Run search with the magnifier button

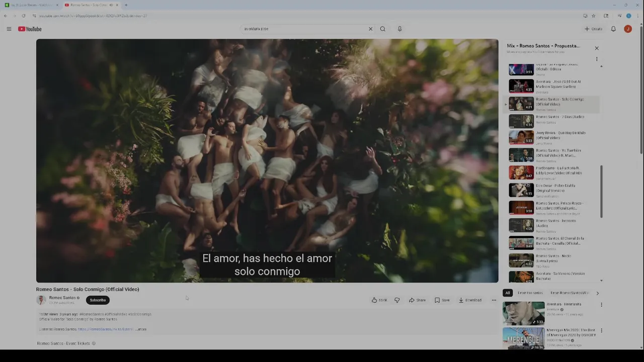click(382, 29)
